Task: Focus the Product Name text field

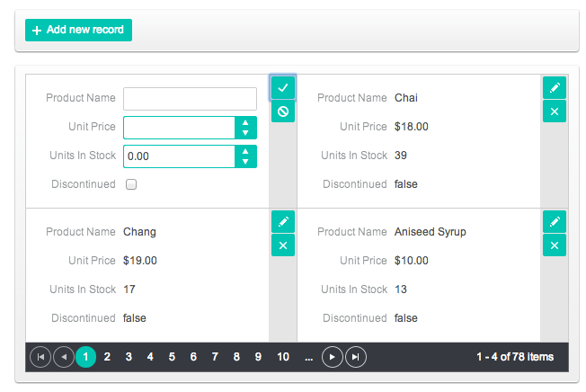Action: [190, 99]
